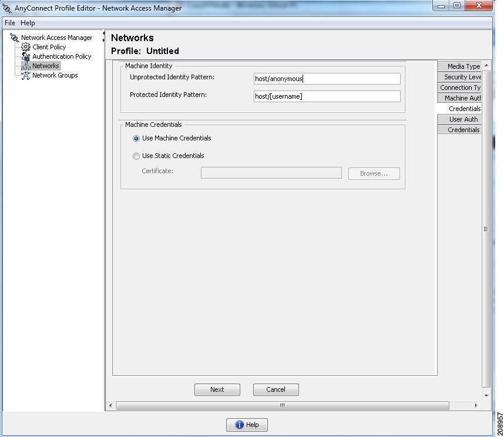
Task: Switch to the Media Type tab
Action: pos(459,66)
